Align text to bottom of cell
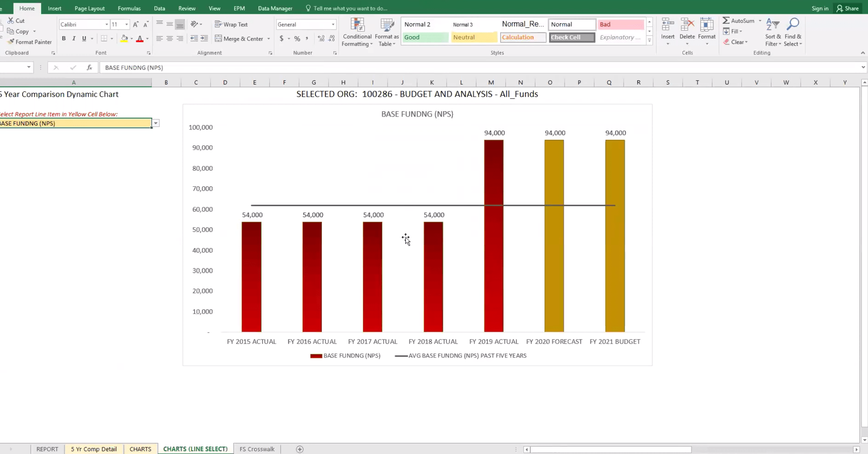 point(180,25)
